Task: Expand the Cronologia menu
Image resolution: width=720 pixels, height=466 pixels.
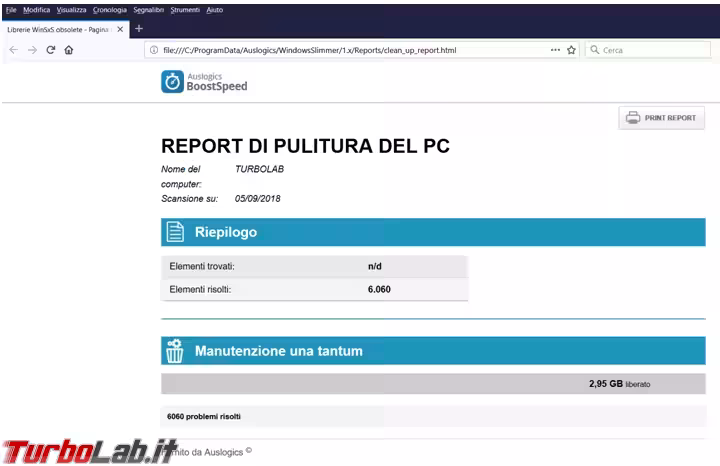Action: pos(109,9)
